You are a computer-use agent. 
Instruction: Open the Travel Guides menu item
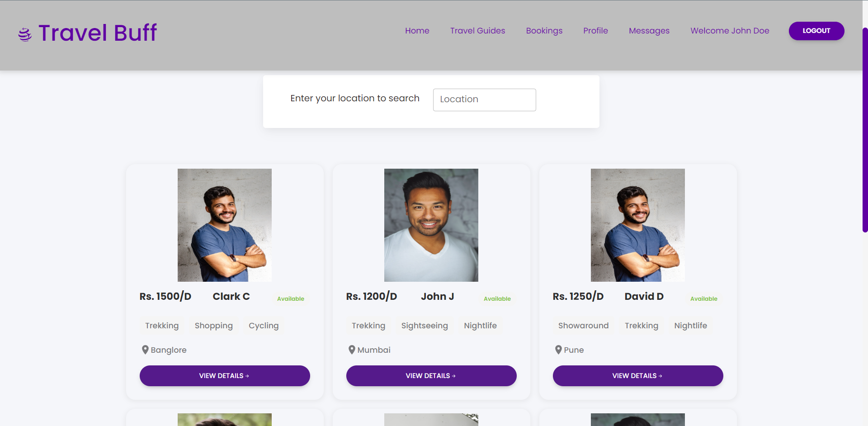(x=477, y=31)
